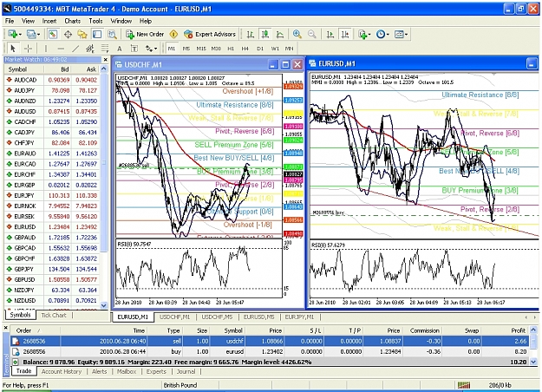Expand the new chart dropdown arrow
Image resolution: width=542 pixels, height=392 pixels.
[20, 34]
